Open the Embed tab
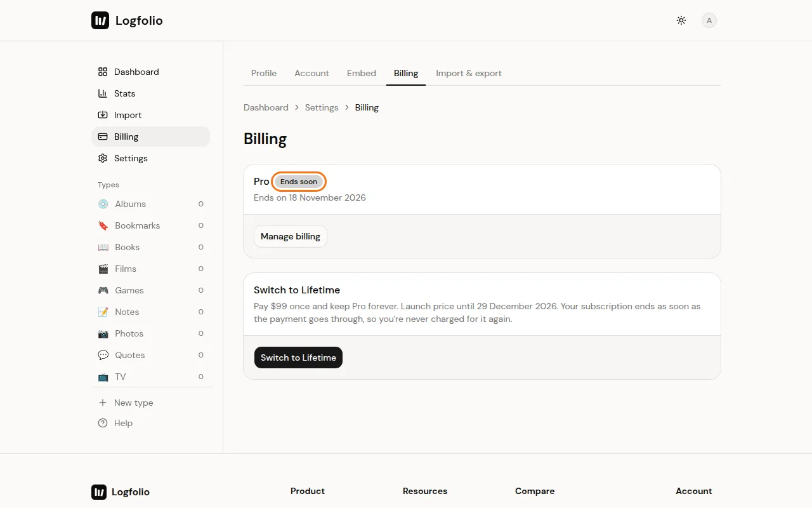Viewport: 812px width, 508px height. tap(362, 73)
